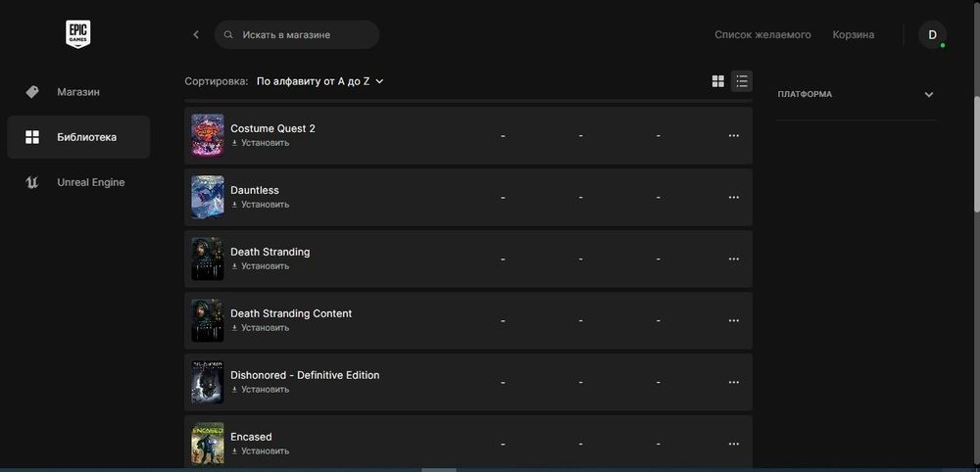Expand the ПЛАТФОРМА filter chevron
Viewport: 980px width, 472px height.
pyautogui.click(x=929, y=95)
